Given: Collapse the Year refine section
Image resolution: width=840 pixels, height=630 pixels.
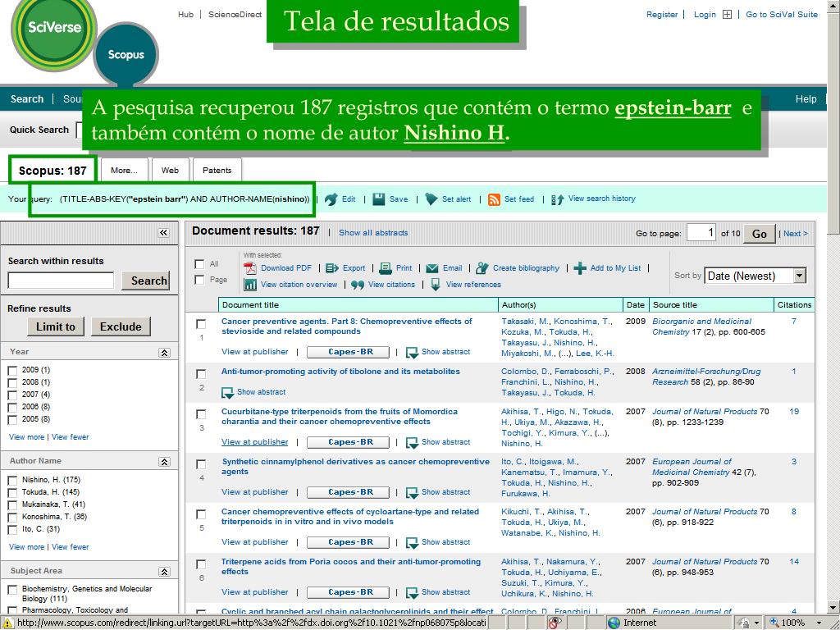Looking at the screenshot, I should [x=164, y=353].
